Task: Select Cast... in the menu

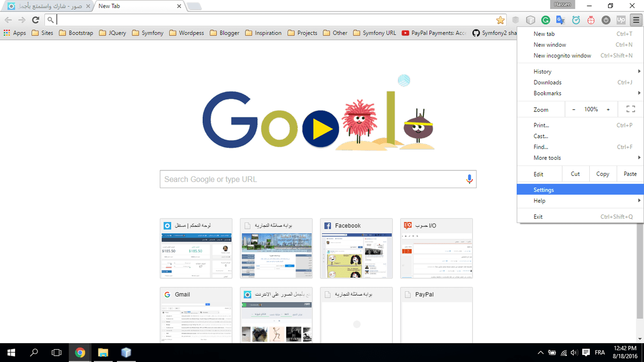Action: tap(580, 136)
